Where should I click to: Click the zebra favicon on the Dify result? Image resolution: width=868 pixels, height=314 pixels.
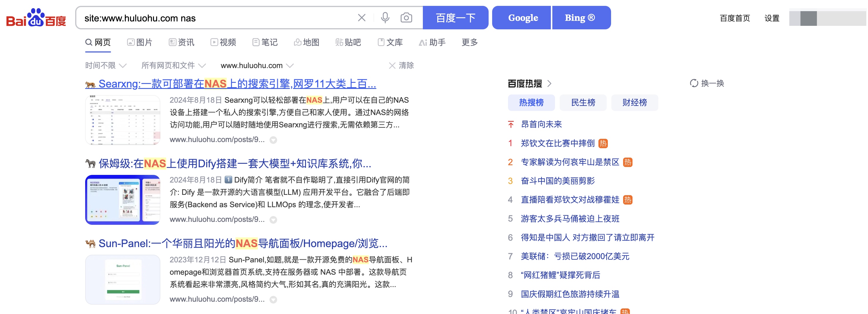coord(90,164)
